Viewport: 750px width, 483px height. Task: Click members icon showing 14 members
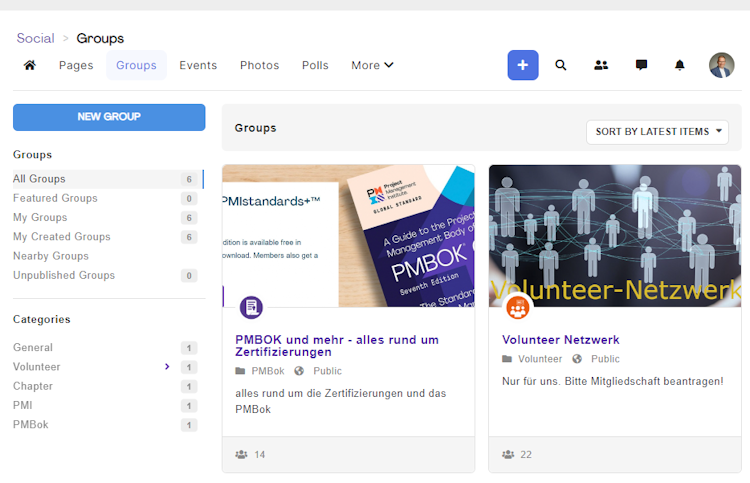coord(242,454)
